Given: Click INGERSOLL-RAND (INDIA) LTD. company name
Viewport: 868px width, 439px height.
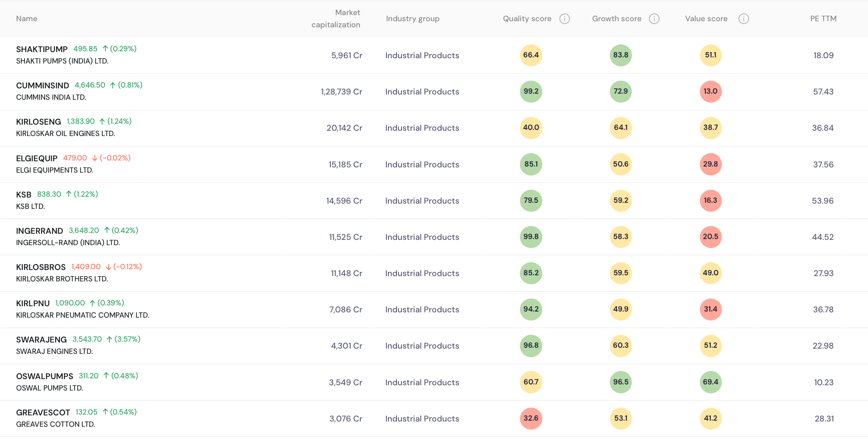Looking at the screenshot, I should 68,243.
